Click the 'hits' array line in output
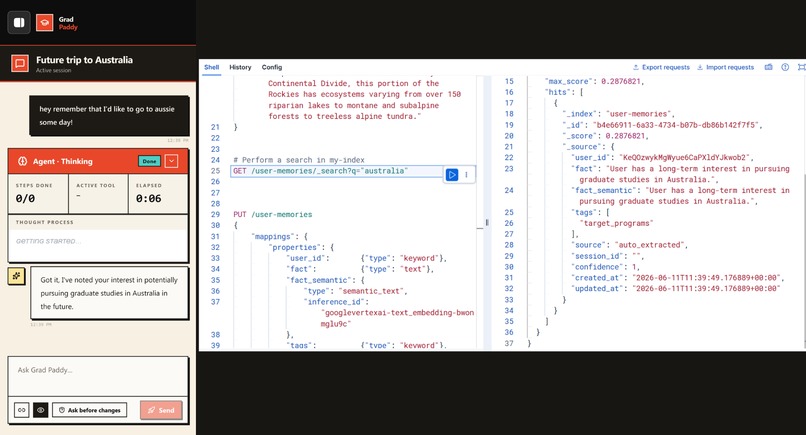 point(564,92)
